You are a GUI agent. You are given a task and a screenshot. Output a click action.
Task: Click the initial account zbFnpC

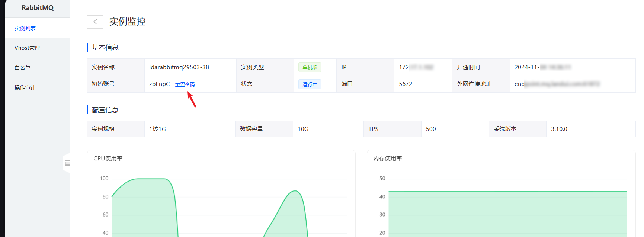pyautogui.click(x=159, y=84)
